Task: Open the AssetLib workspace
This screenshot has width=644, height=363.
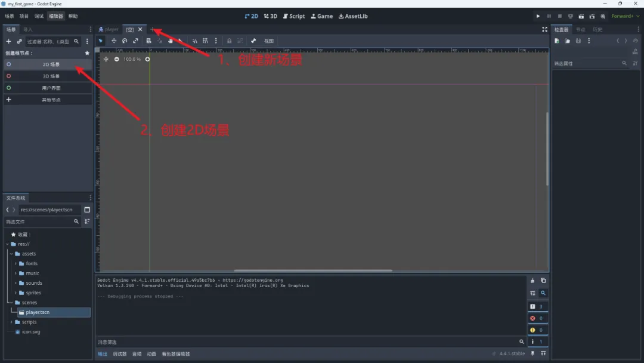Action: pos(353,16)
